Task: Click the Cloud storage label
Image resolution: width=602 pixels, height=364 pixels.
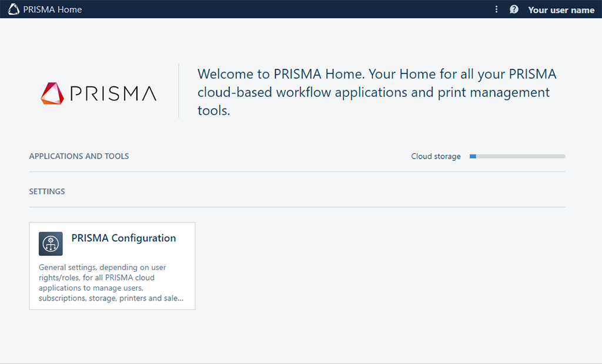Action: 436,157
